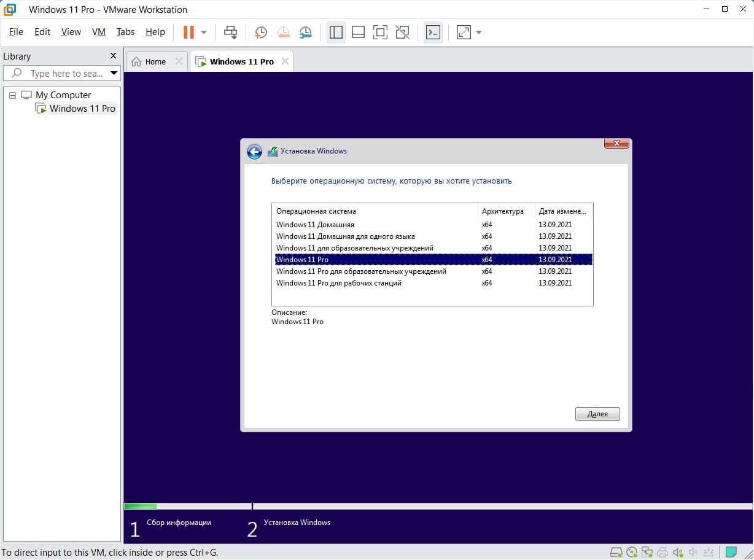
Task: Click the Далее button
Action: coord(597,414)
